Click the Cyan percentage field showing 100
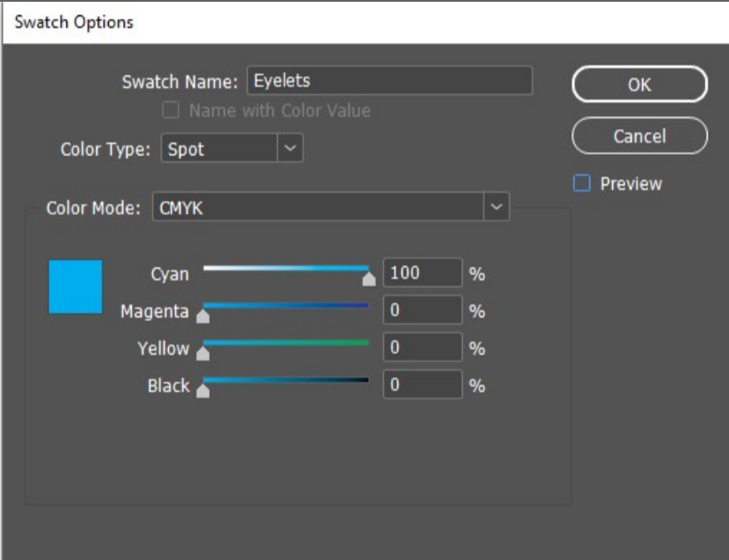This screenshot has height=560, width=729. (x=423, y=272)
